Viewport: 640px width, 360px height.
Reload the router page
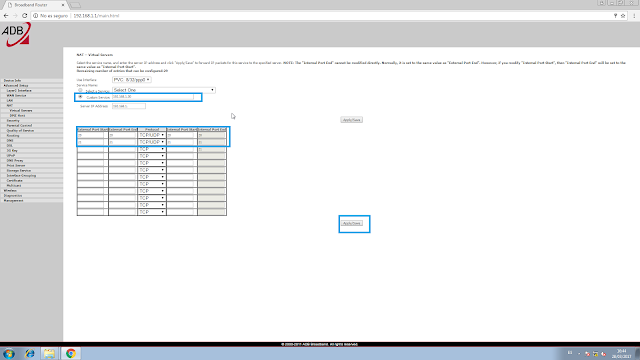pyautogui.click(x=24, y=16)
